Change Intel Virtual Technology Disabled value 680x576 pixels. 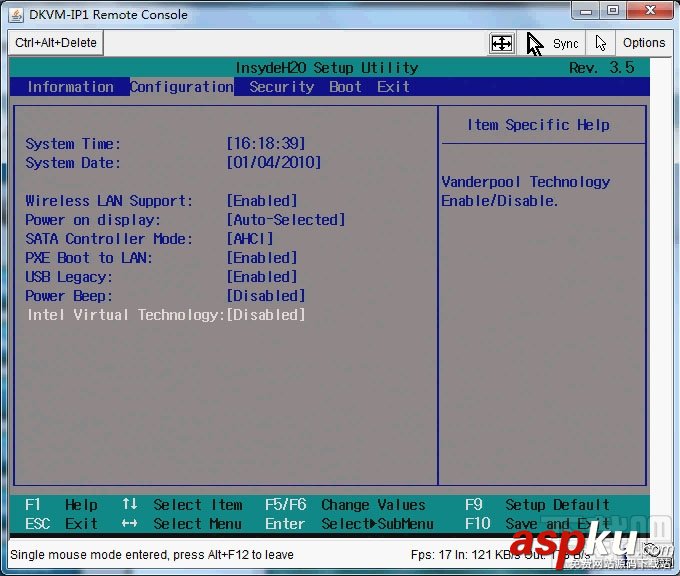[x=266, y=315]
